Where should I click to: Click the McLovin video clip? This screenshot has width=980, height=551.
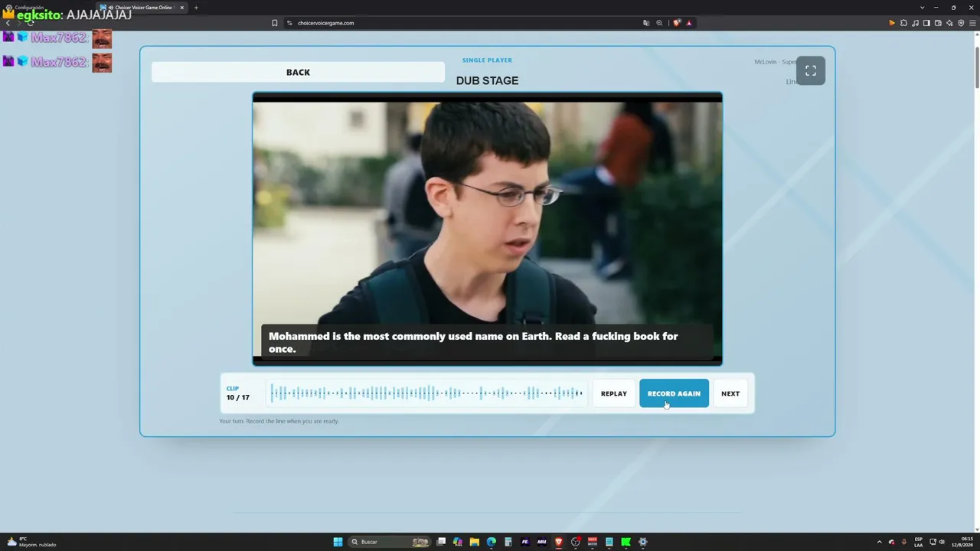coord(487,229)
